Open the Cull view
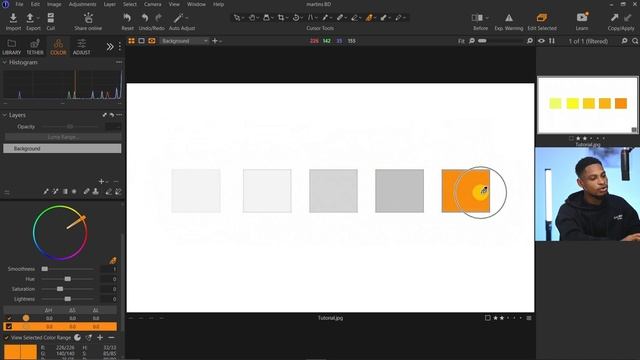The width and height of the screenshot is (640, 360). 51,18
